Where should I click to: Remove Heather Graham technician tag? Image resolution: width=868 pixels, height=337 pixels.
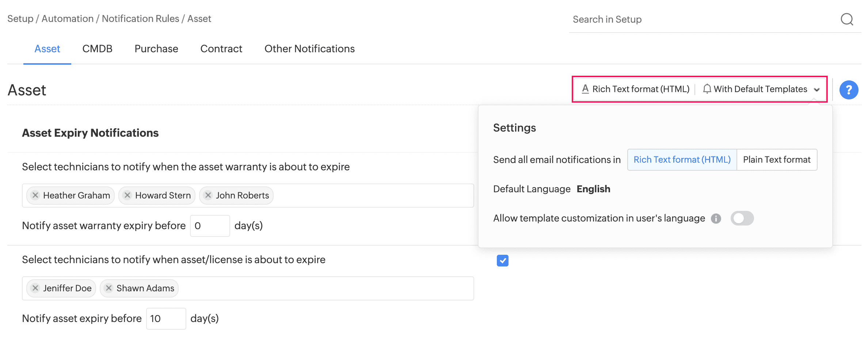tap(35, 195)
